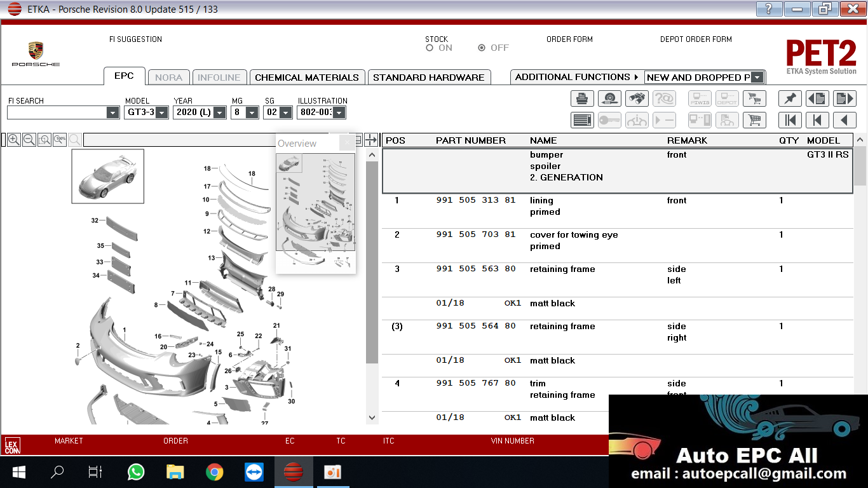Expand the MODEL dropdown showing GT3-3
This screenshot has width=868, height=488.
coord(162,112)
